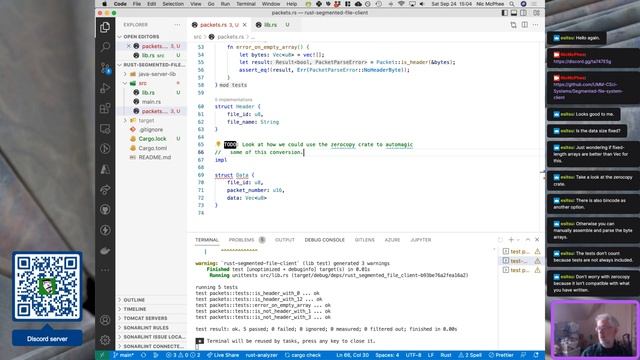Split the editor to the right
The width and height of the screenshot is (640, 360).
524,25
